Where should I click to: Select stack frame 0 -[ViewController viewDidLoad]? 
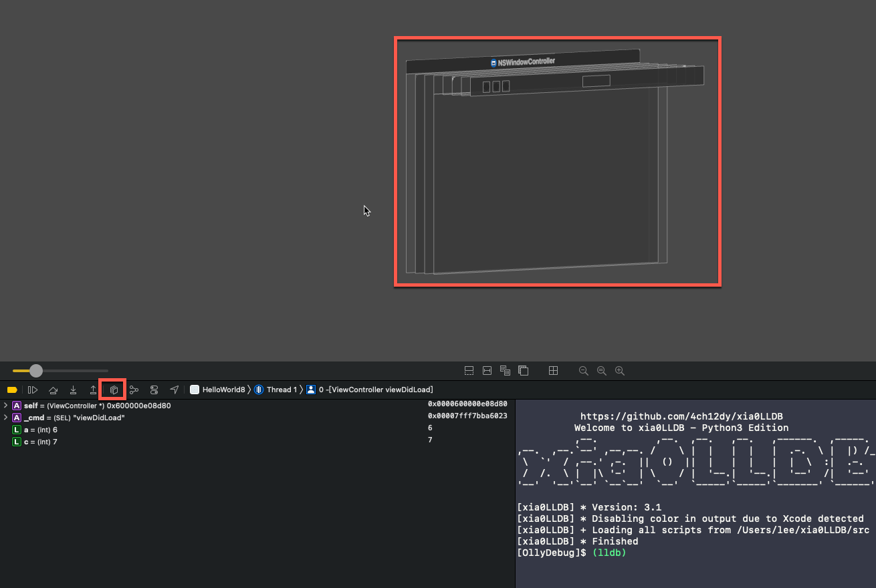point(370,390)
